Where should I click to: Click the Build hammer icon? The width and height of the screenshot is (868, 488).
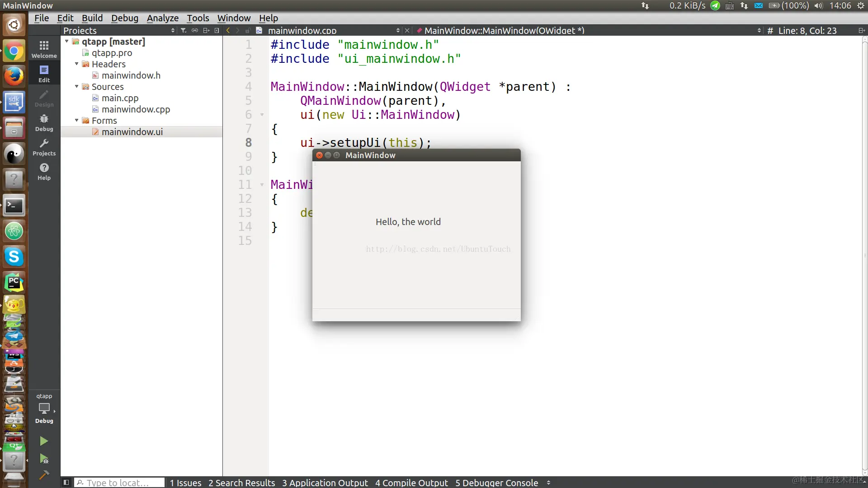44,475
